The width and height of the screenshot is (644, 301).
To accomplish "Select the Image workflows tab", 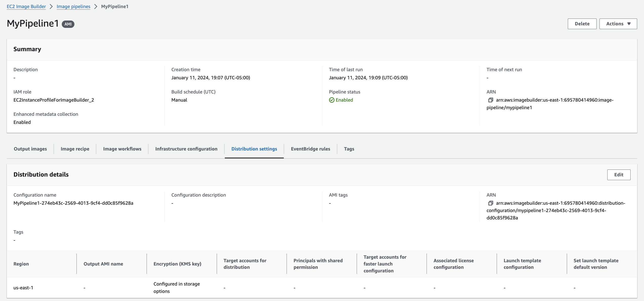I will coord(122,149).
